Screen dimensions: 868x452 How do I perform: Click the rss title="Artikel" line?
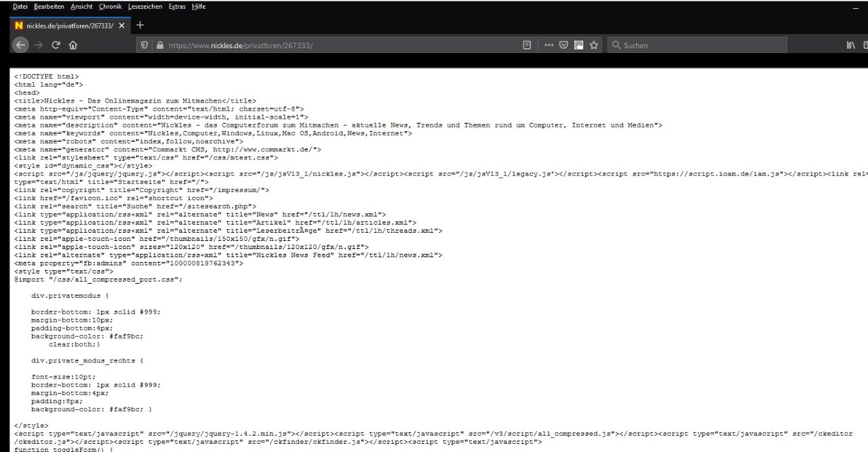[x=215, y=223]
